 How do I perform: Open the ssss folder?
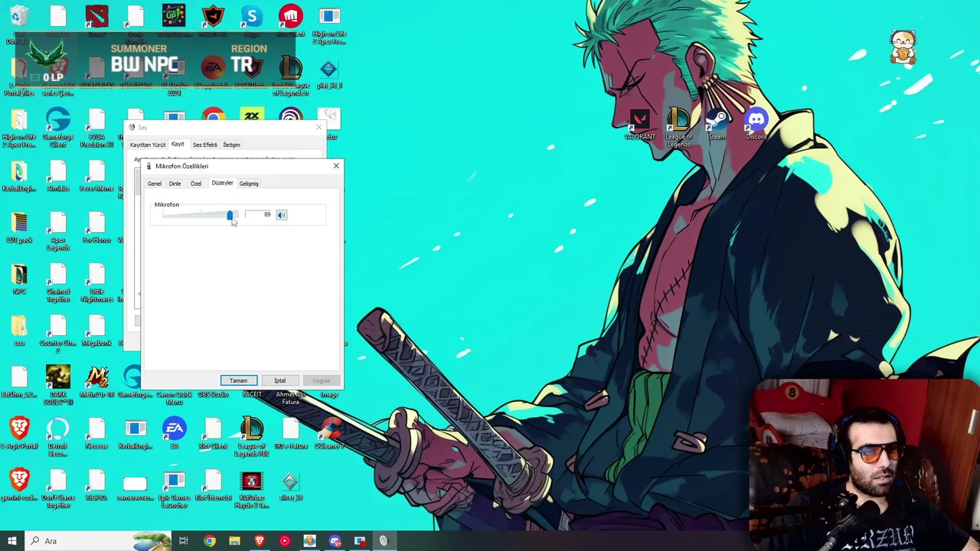[x=19, y=331]
